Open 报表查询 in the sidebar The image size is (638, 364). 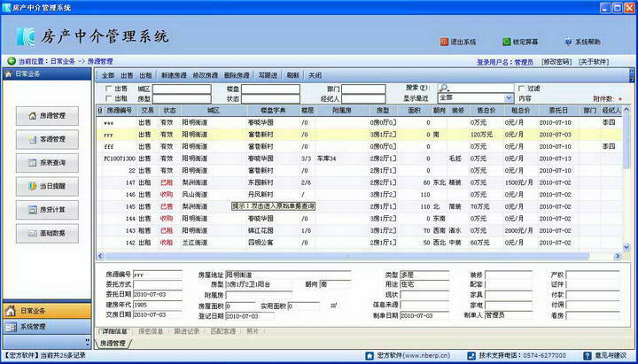click(47, 163)
